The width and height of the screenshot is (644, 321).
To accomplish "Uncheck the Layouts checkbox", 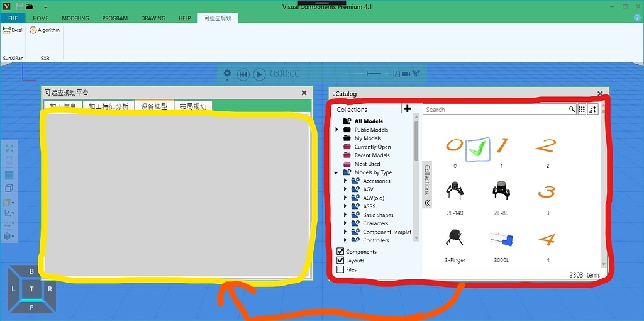I will pos(340,260).
